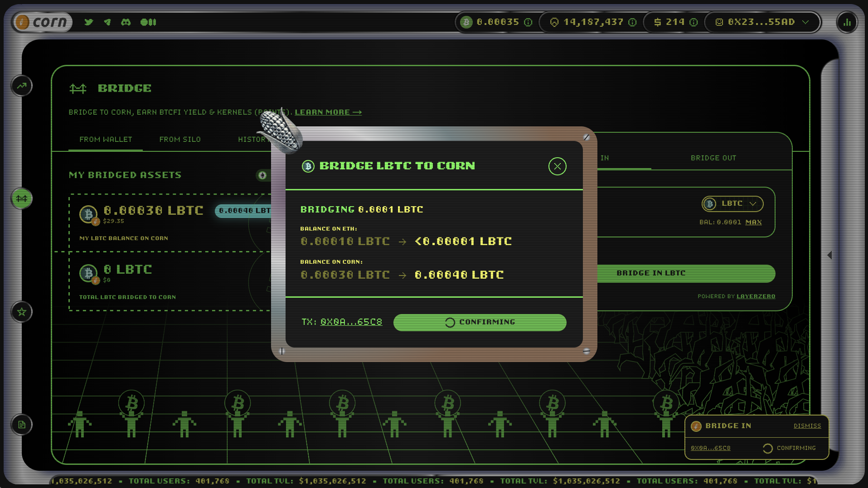Open the star sidebar icon
The width and height of the screenshot is (868, 488).
click(22, 312)
